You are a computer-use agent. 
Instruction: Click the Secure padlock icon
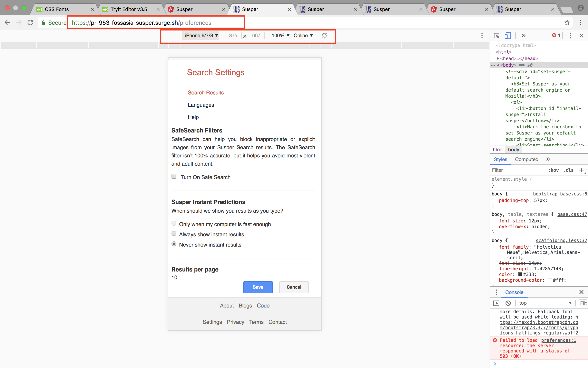tap(43, 23)
